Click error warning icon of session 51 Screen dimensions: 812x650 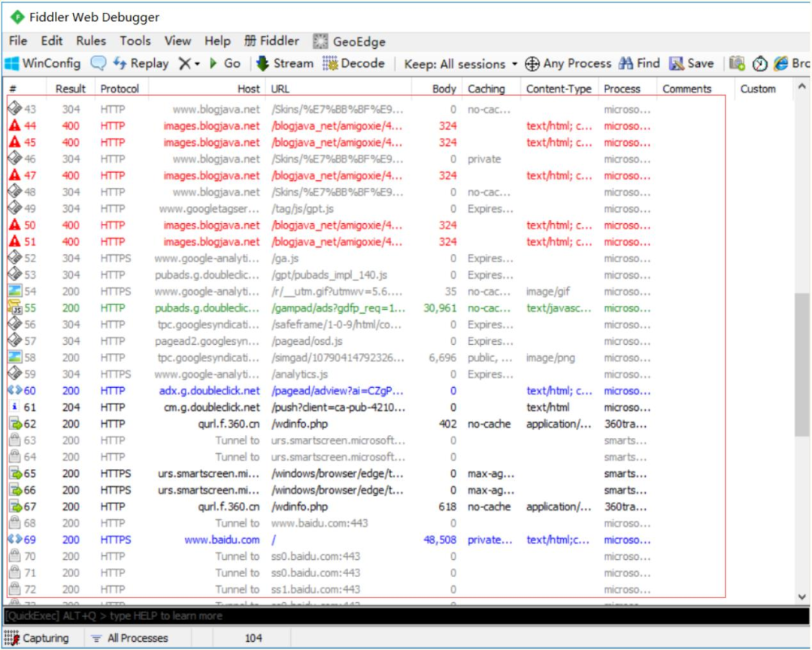tap(14, 241)
